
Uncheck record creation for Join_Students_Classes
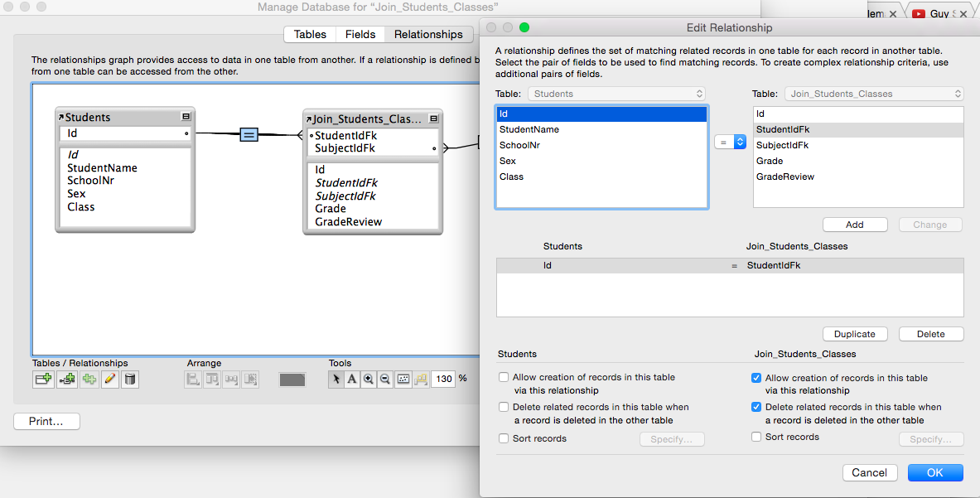coord(756,378)
